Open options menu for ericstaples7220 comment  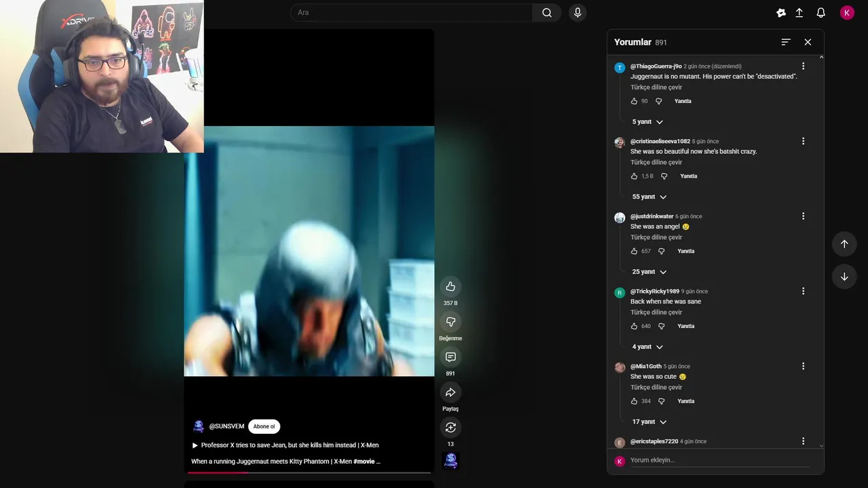pyautogui.click(x=803, y=441)
